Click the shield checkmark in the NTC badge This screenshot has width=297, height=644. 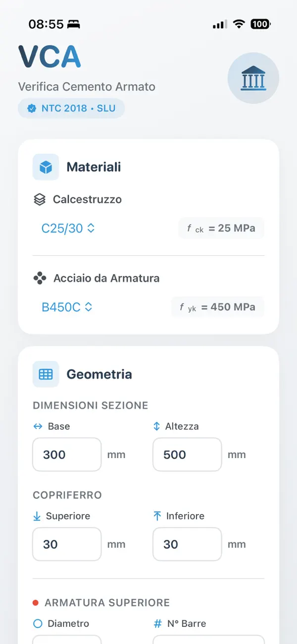click(x=31, y=108)
